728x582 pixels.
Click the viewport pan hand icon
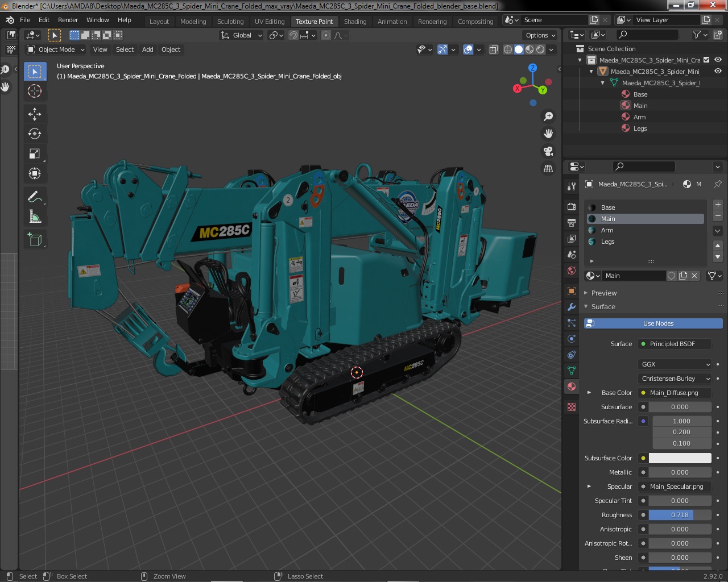pyautogui.click(x=548, y=134)
